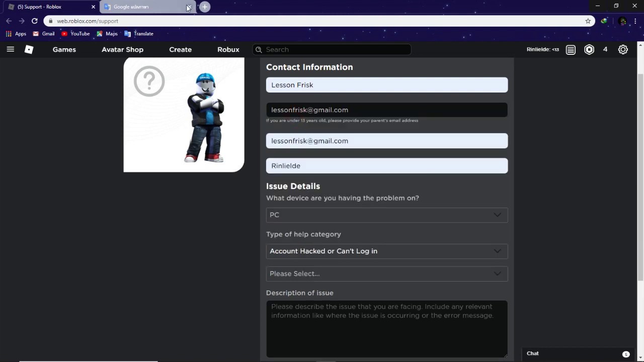Open the Apps bookmark shortcut

(16, 34)
